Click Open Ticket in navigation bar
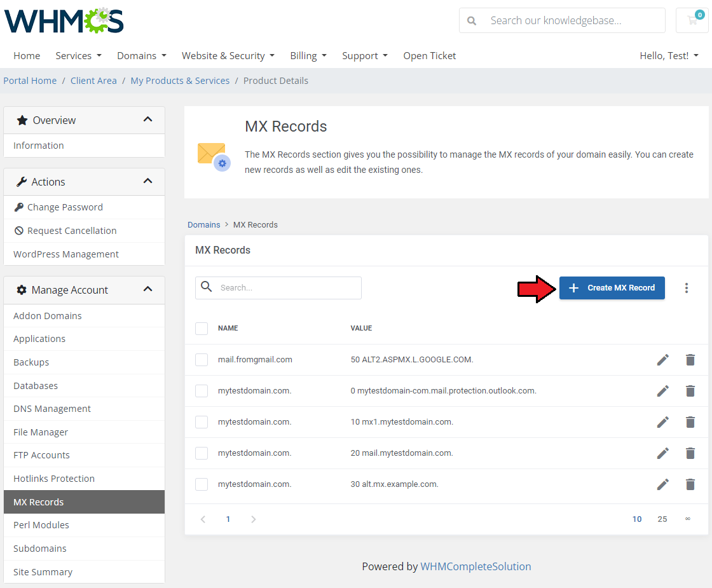The height and width of the screenshot is (588, 712). click(x=430, y=56)
